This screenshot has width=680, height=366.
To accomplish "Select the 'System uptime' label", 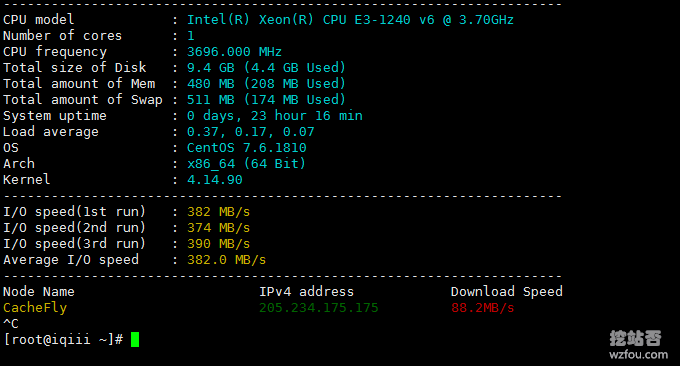I will (x=55, y=116).
